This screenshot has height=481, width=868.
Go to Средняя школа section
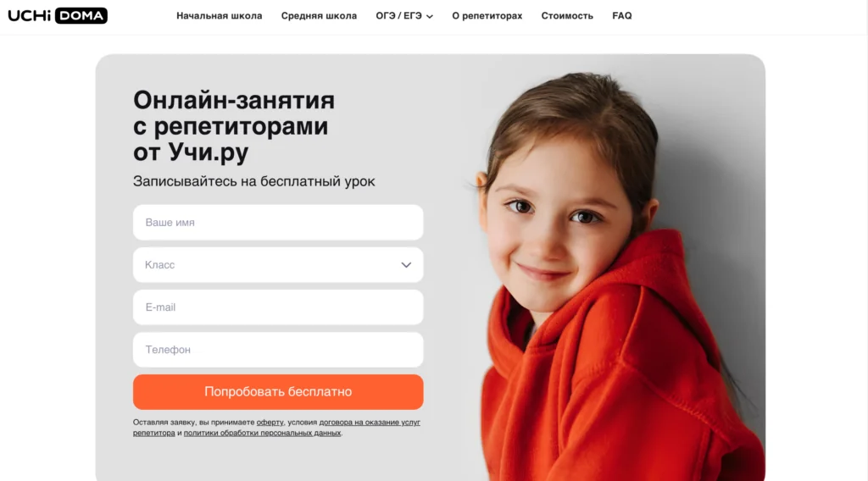(319, 16)
